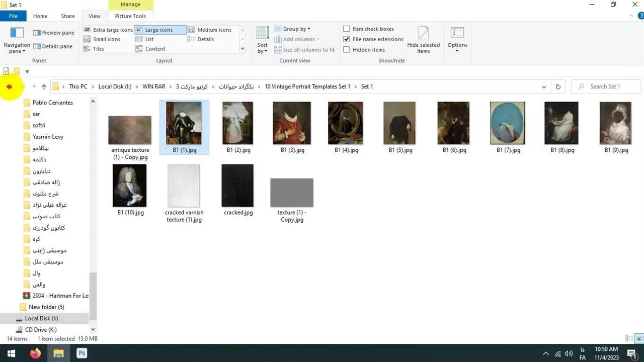This screenshot has width=644, height=362.
Task: Expand the Group by menu
Action: coord(296,29)
